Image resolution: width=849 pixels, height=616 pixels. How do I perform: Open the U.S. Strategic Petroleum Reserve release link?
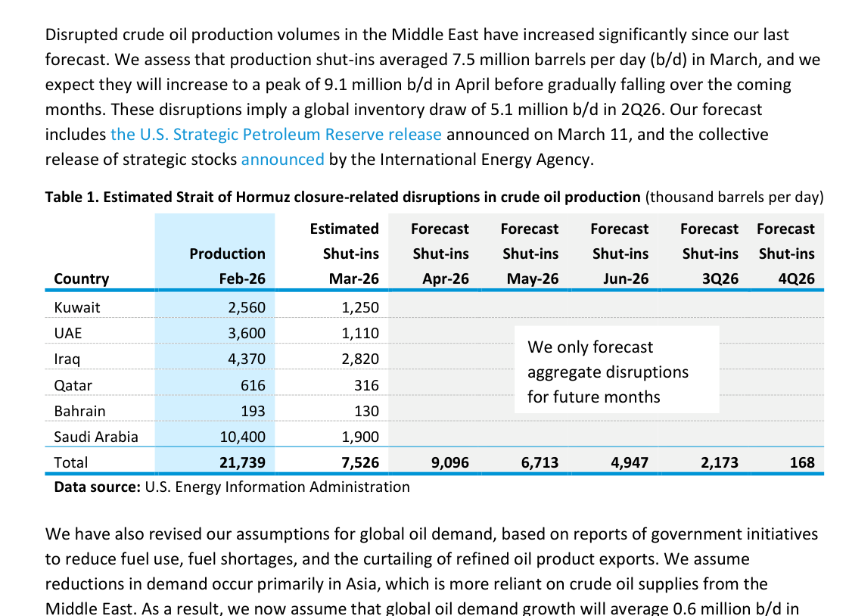(276, 135)
